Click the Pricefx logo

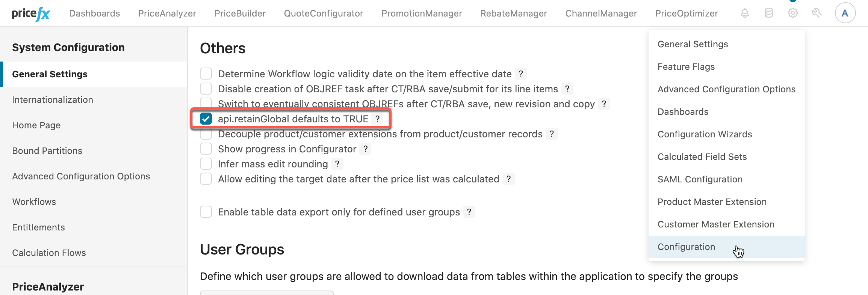[31, 14]
